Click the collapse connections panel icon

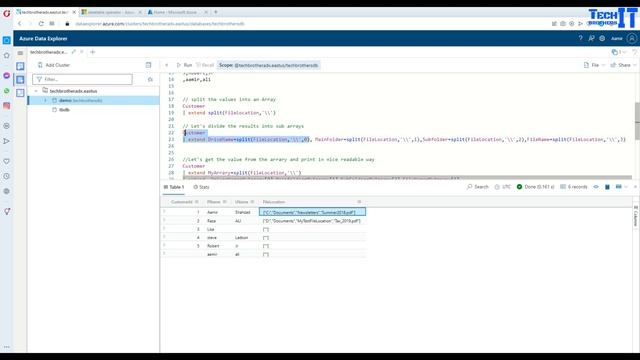point(148,65)
